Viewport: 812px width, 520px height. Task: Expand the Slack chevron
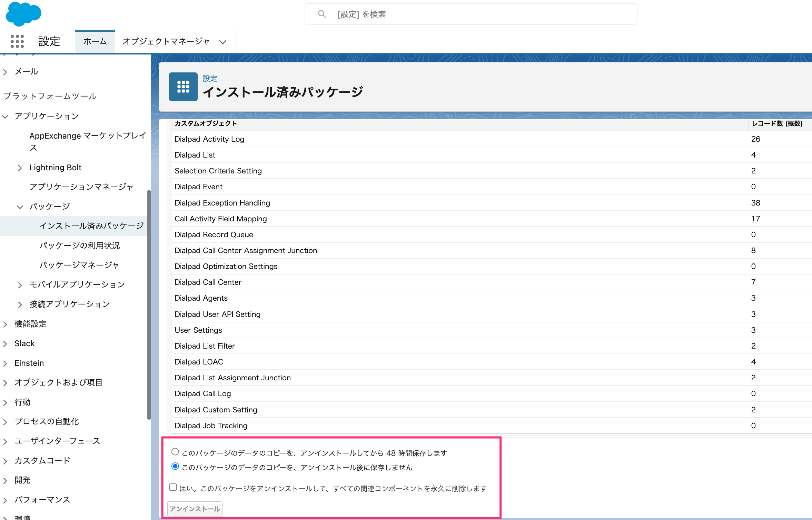tap(5, 344)
